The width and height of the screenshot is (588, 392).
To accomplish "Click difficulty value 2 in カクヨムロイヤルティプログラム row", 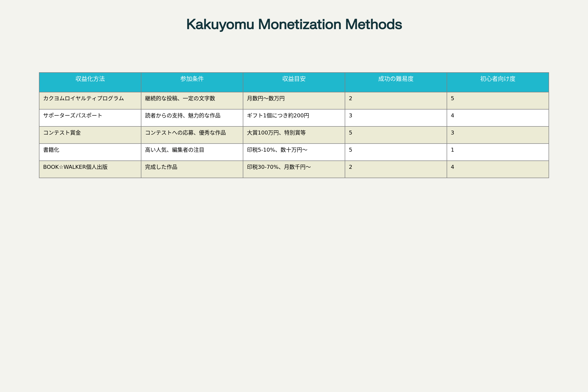I will coord(396,101).
